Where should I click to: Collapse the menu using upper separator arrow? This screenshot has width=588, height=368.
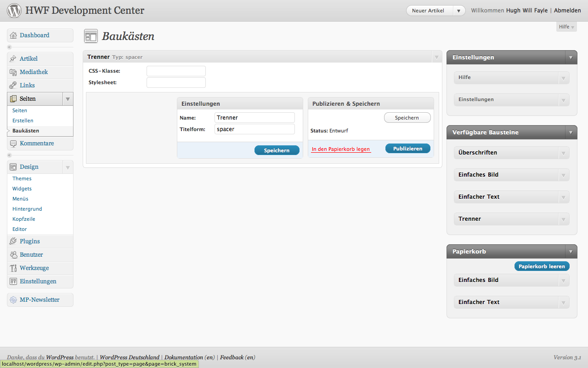[9, 47]
